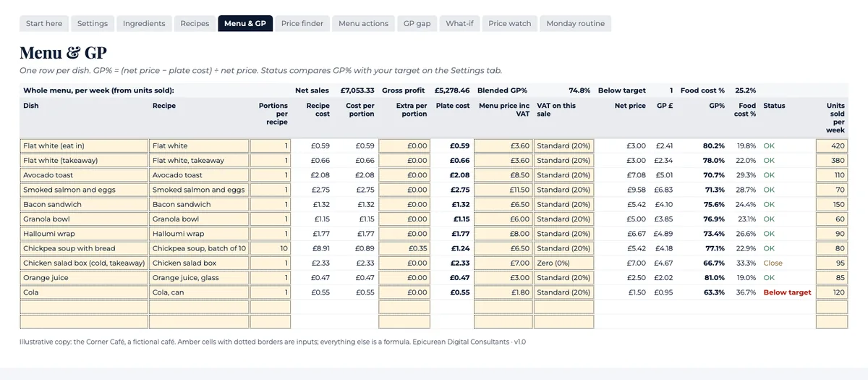868x380 pixels.
Task: Edit units sold for Bacon sandwich
Action: tap(832, 204)
